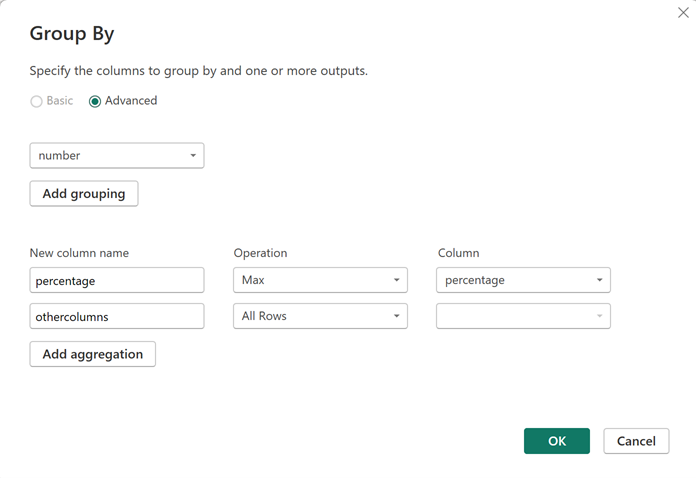
Task: Select the Advanced radio option
Action: 95,101
